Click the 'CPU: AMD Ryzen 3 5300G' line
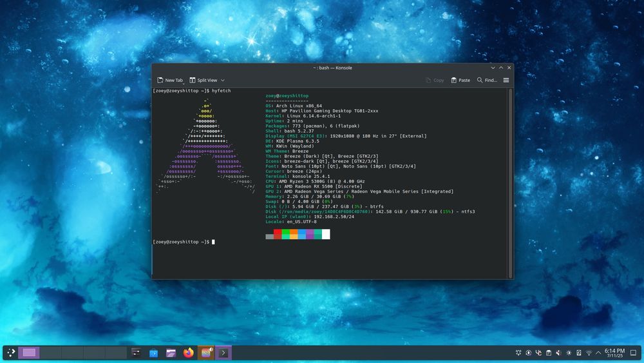This screenshot has width=644, height=363. [x=315, y=181]
